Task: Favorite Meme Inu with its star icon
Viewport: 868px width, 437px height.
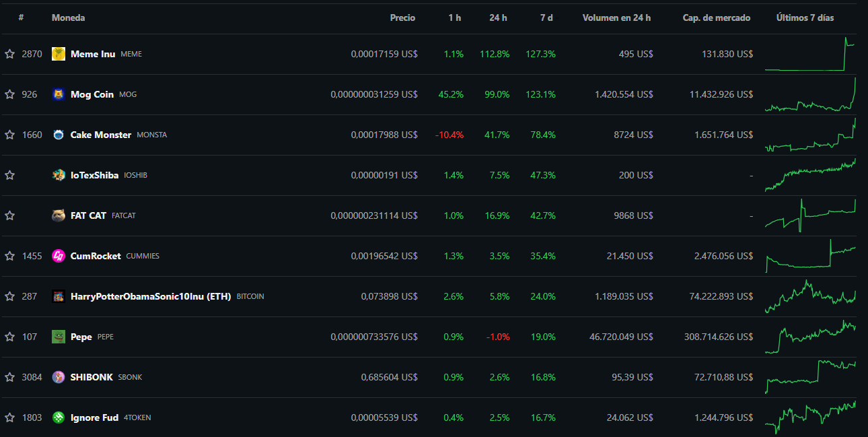Action: [9, 54]
